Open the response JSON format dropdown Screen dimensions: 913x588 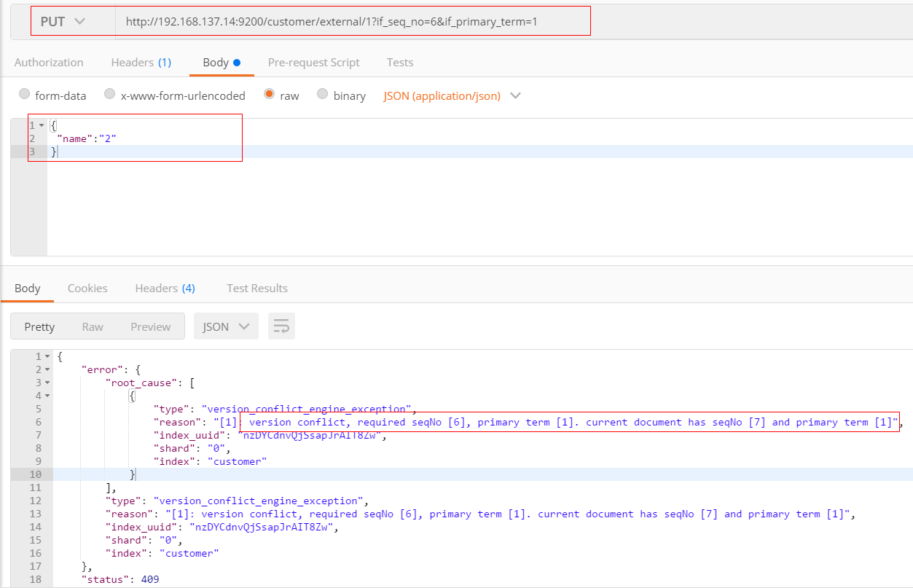[x=226, y=326]
